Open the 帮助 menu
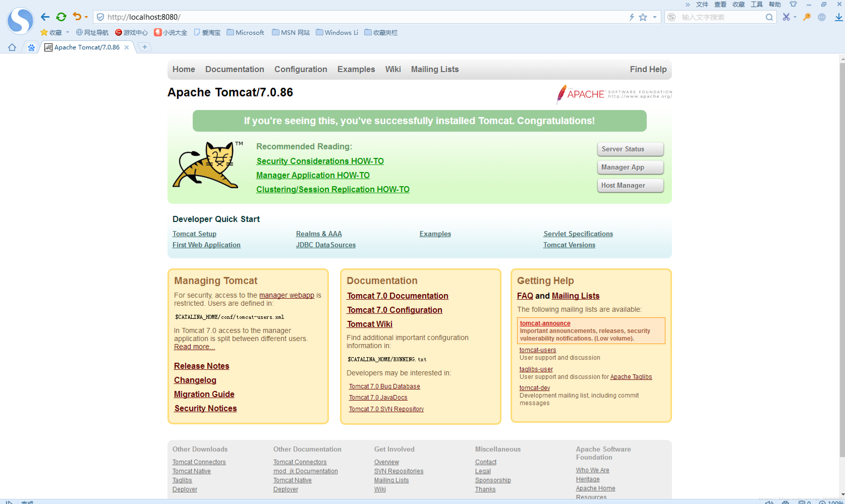 point(775,5)
